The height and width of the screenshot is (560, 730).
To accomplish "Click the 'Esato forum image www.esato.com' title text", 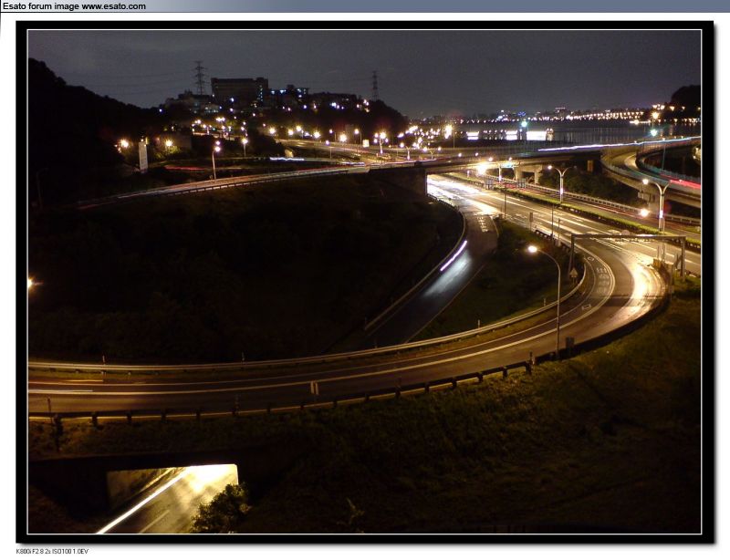I will [75, 6].
